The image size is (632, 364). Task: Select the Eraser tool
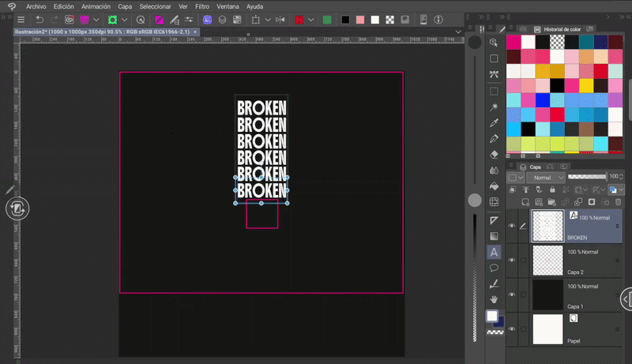coord(494,155)
